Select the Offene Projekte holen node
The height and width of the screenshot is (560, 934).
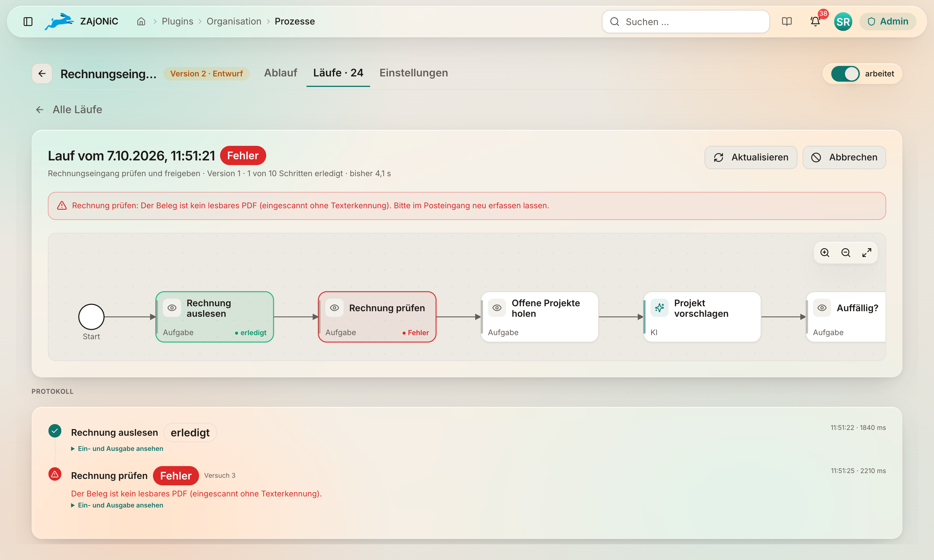coord(540,317)
